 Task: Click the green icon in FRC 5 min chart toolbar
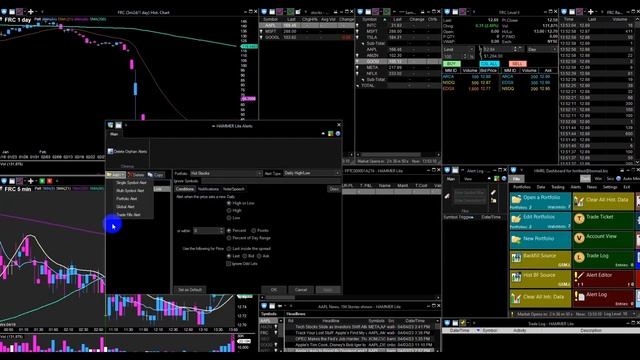pos(41,181)
